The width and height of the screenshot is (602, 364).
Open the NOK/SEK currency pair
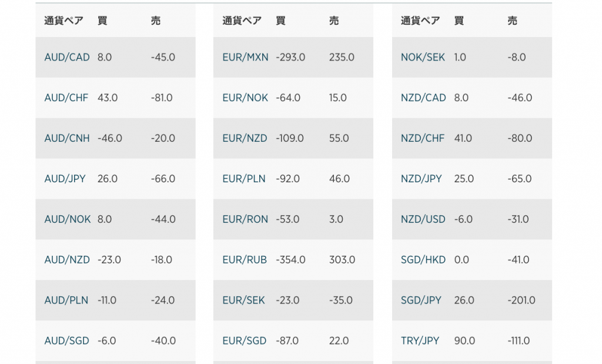423,57
